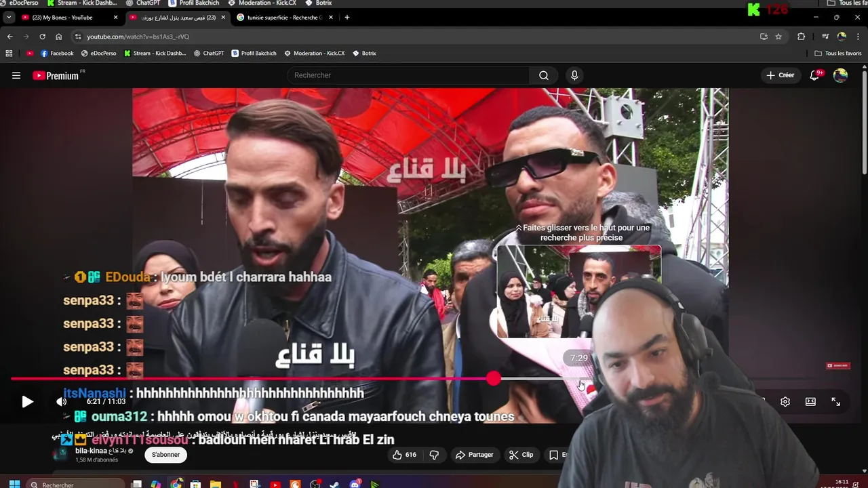The width and height of the screenshot is (868, 488).
Task: Open the Extensions puzzle icon
Action: (x=802, y=37)
